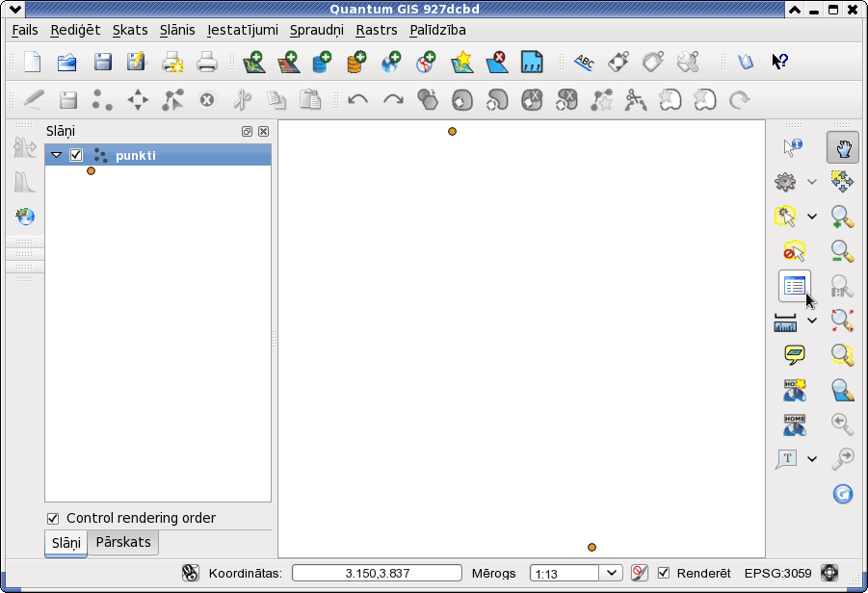Screen dimensions: 868x593
Task: Open the New Print Composer icon
Action: pyautogui.click(x=172, y=62)
